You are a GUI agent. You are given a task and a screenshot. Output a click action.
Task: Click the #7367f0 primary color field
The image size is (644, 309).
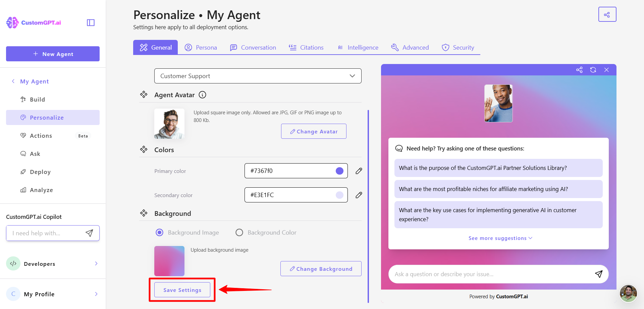coord(296,171)
